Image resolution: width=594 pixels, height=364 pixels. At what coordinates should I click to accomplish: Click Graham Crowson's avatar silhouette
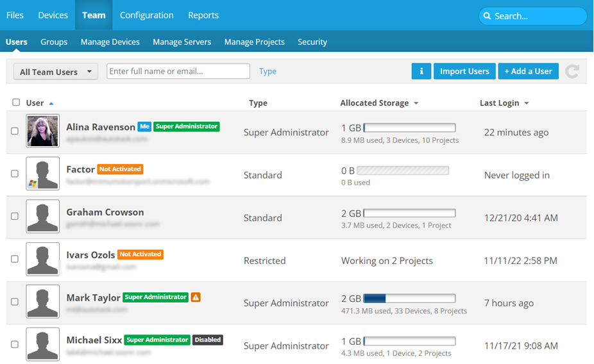pos(43,217)
